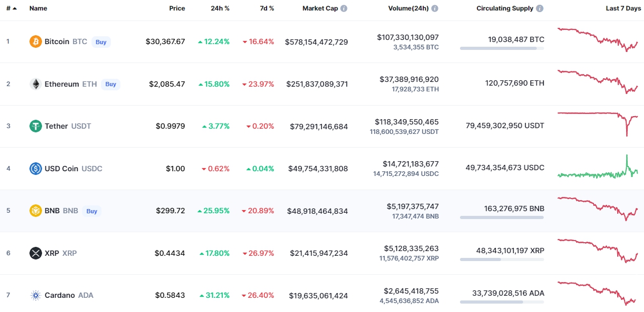644x312 pixels.
Task: Open Ethereum 7-day price chart
Action: (x=598, y=81)
